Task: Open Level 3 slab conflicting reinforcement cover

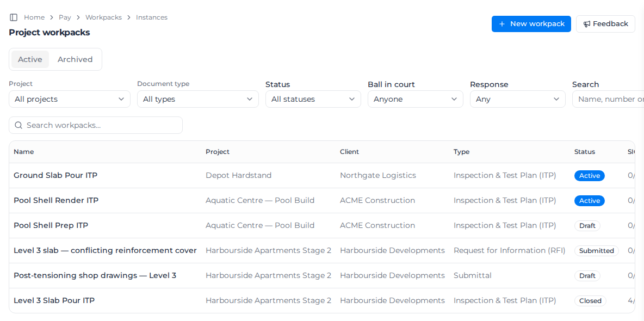Action: pyautogui.click(x=105, y=251)
